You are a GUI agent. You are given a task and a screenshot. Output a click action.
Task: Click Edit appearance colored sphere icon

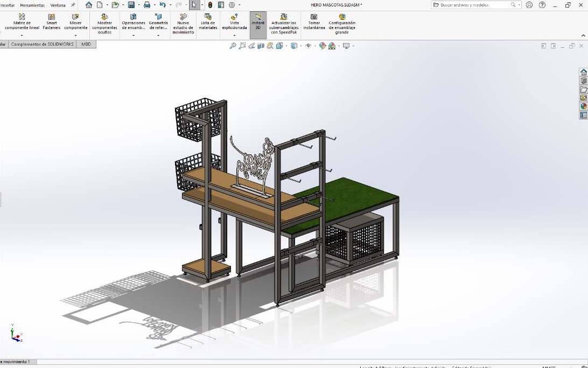coord(323,46)
